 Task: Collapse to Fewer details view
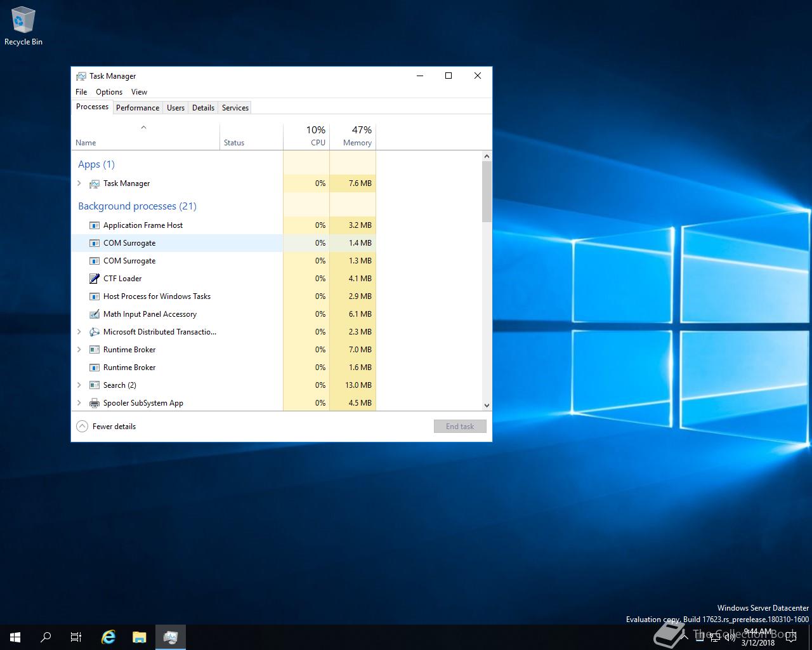pyautogui.click(x=106, y=427)
